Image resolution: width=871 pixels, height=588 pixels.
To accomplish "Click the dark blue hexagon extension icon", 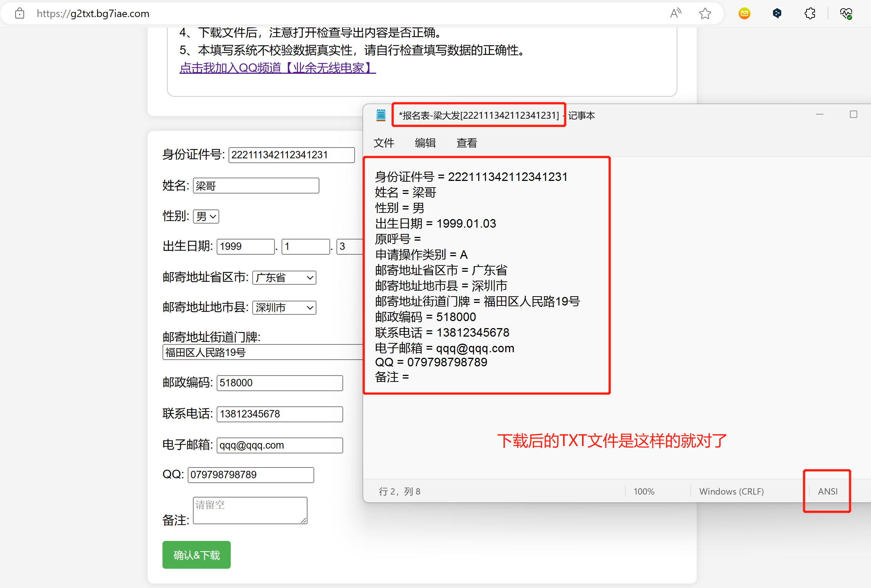I will click(x=777, y=13).
